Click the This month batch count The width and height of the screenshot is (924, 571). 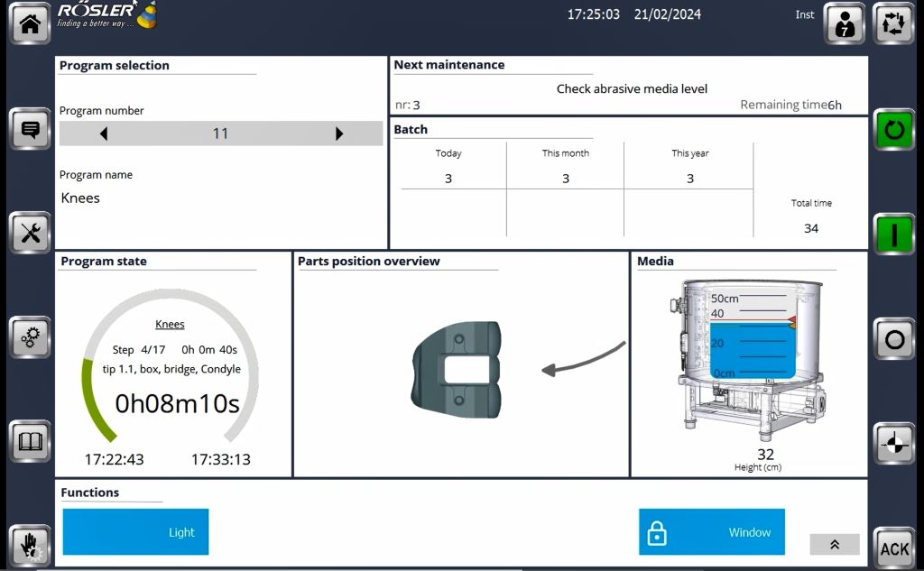566,179
